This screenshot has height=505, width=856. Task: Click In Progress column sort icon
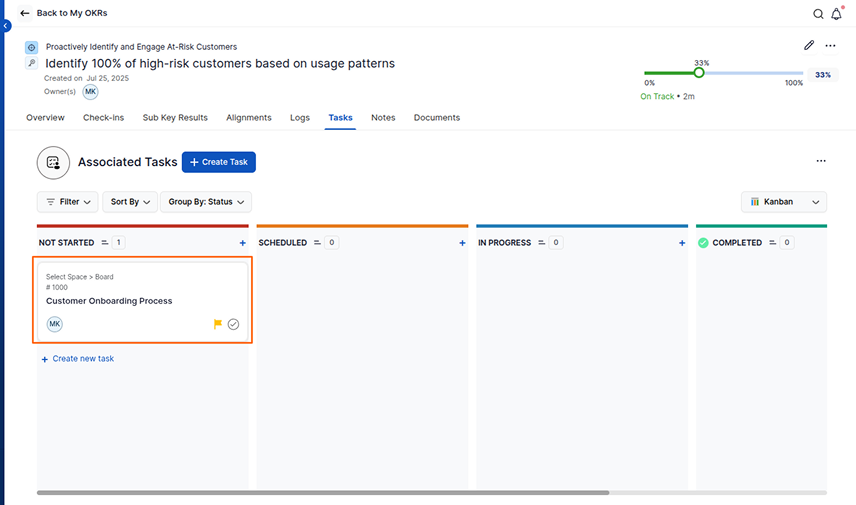pyautogui.click(x=542, y=242)
